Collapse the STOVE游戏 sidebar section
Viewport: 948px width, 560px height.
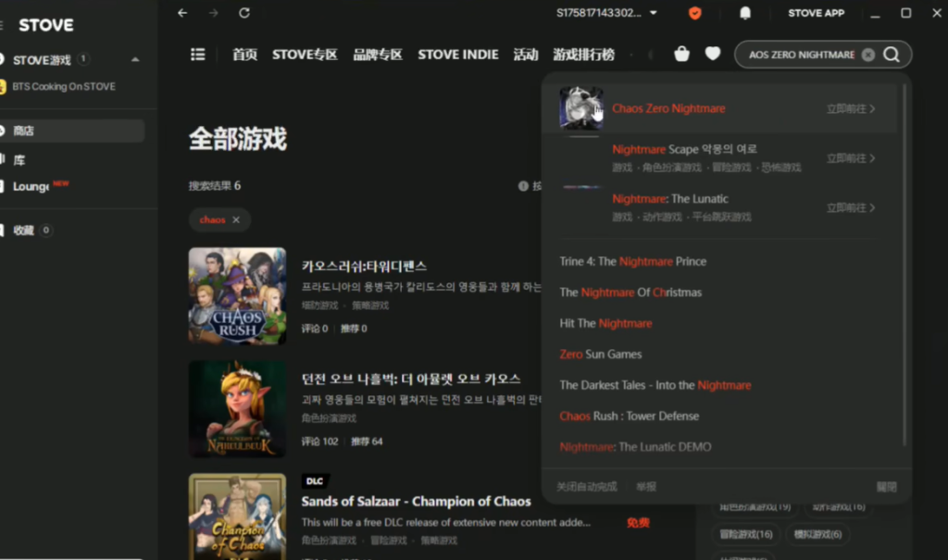[136, 60]
